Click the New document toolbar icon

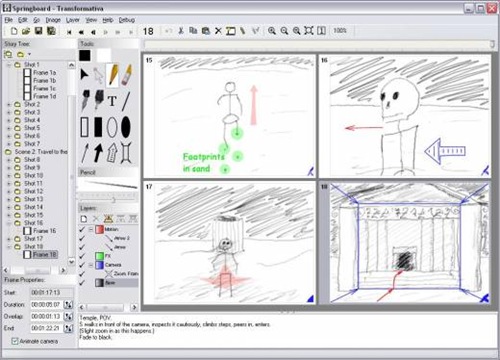14,31
